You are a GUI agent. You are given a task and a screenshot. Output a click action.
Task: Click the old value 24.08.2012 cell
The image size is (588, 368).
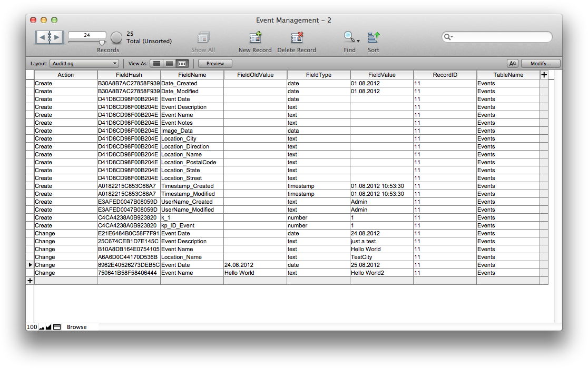(256, 265)
